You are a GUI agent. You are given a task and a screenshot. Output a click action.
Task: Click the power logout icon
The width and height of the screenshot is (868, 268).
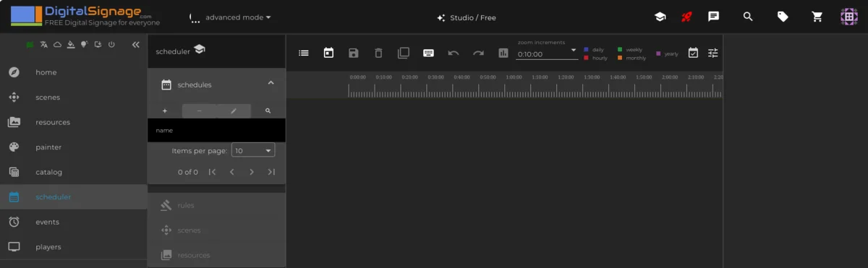pyautogui.click(x=111, y=45)
